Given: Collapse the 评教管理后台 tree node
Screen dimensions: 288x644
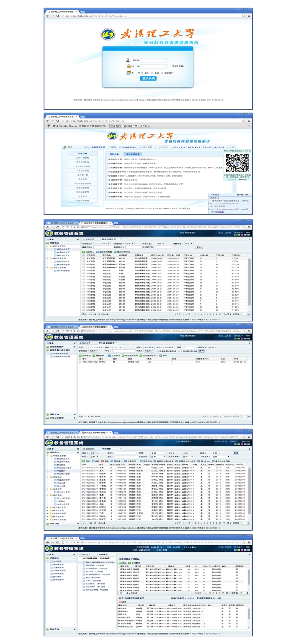Looking at the screenshot, I should [47, 246].
